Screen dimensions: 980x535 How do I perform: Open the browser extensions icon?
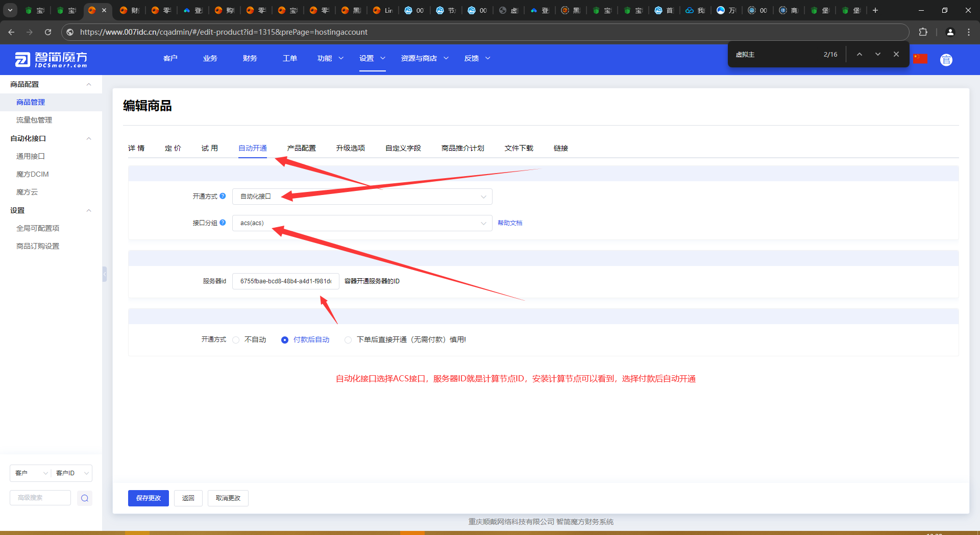(x=923, y=32)
